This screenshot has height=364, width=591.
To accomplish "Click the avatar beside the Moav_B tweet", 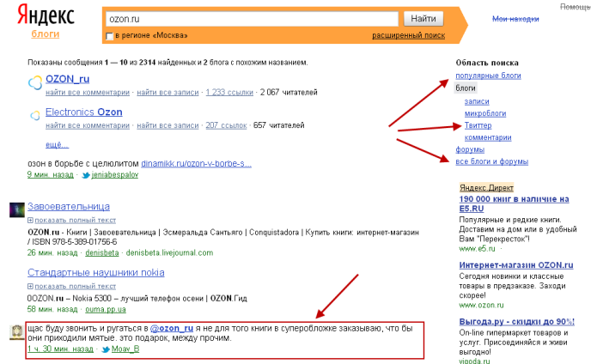I will point(16,333).
